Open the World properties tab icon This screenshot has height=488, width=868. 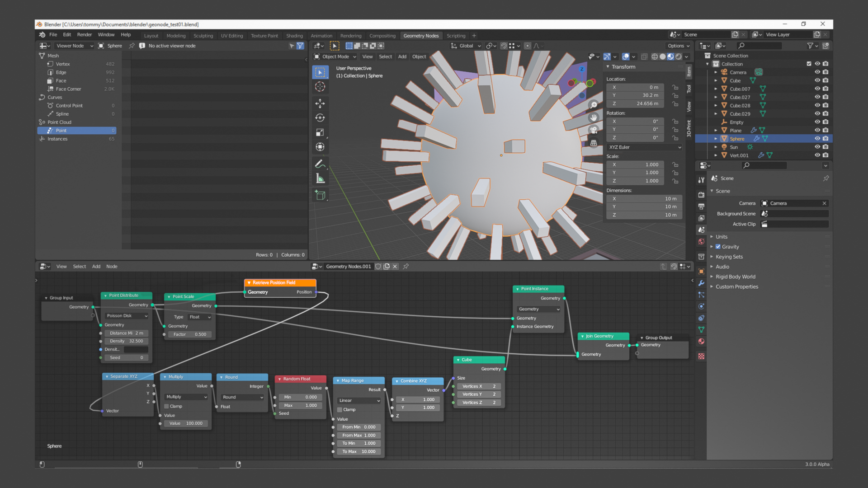[x=701, y=242]
